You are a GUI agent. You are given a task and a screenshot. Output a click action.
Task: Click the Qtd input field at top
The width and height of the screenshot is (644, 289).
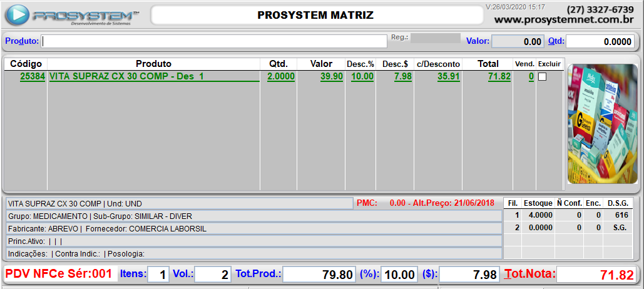click(600, 41)
